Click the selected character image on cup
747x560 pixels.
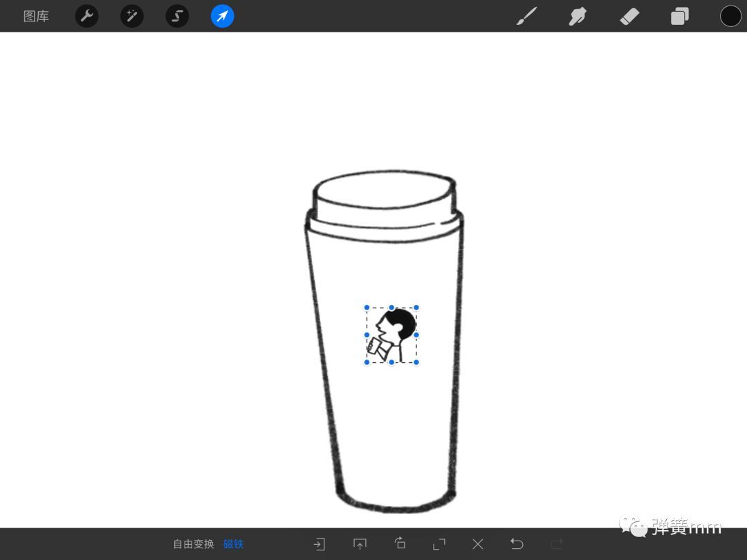392,335
